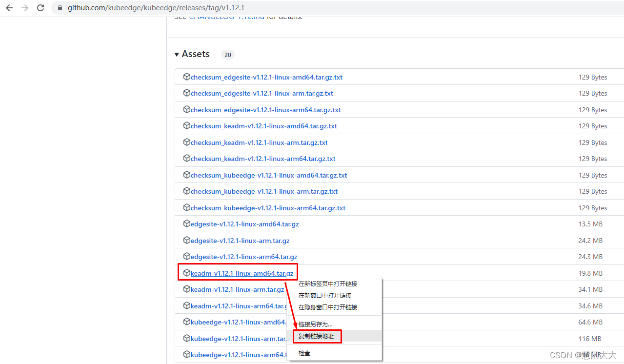Screen dimensions: 624x364
Task: Click the '64.6 MB' file size text
Action: coord(590,322)
